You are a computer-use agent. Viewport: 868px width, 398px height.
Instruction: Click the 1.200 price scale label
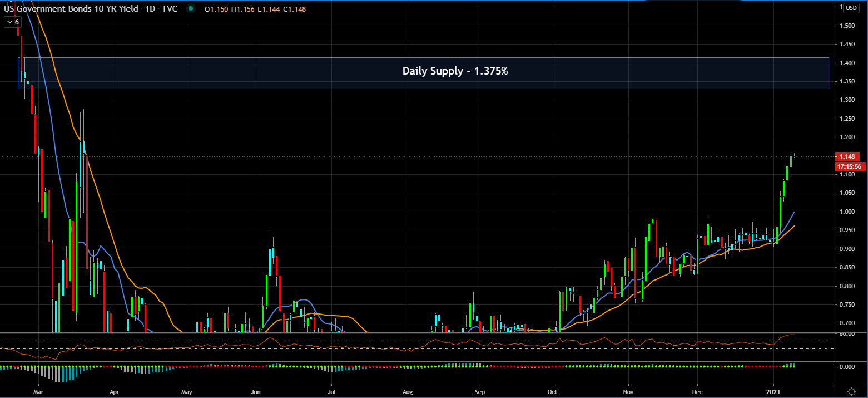tap(847, 137)
